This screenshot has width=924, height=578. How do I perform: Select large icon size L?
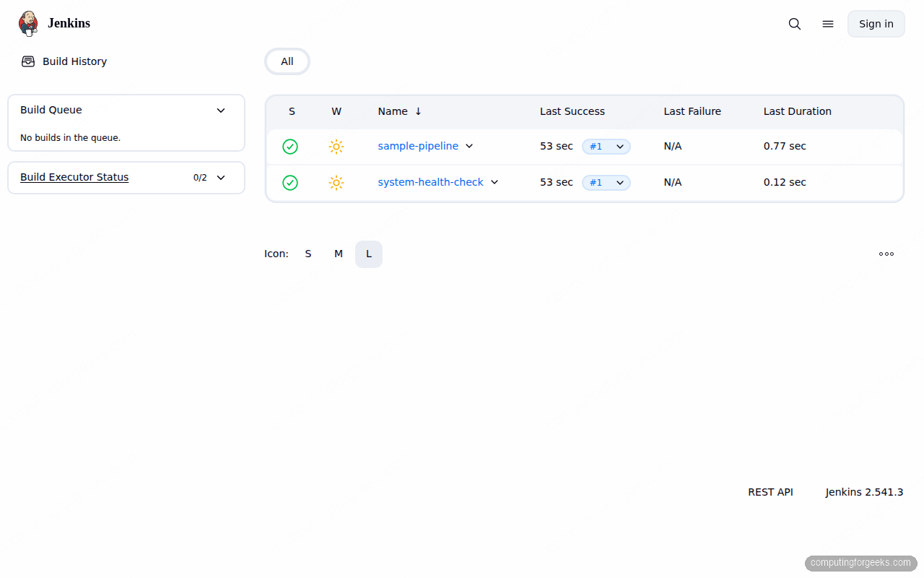coord(369,254)
